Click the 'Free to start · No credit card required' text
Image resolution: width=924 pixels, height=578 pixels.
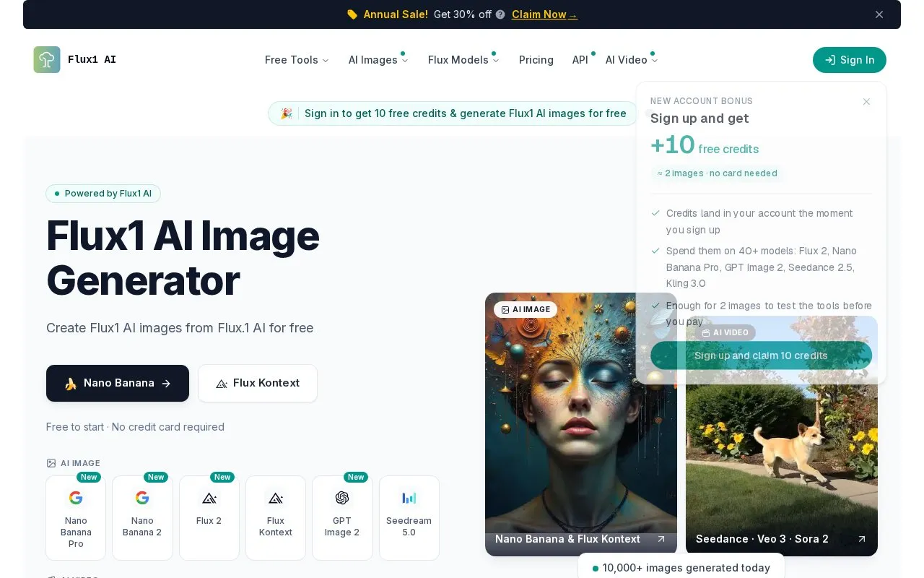pos(135,427)
